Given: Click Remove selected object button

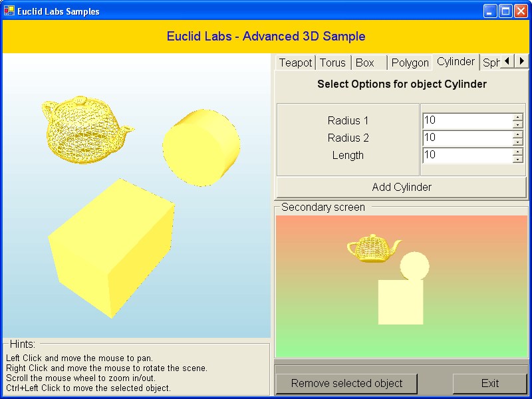Looking at the screenshot, I should [x=346, y=383].
